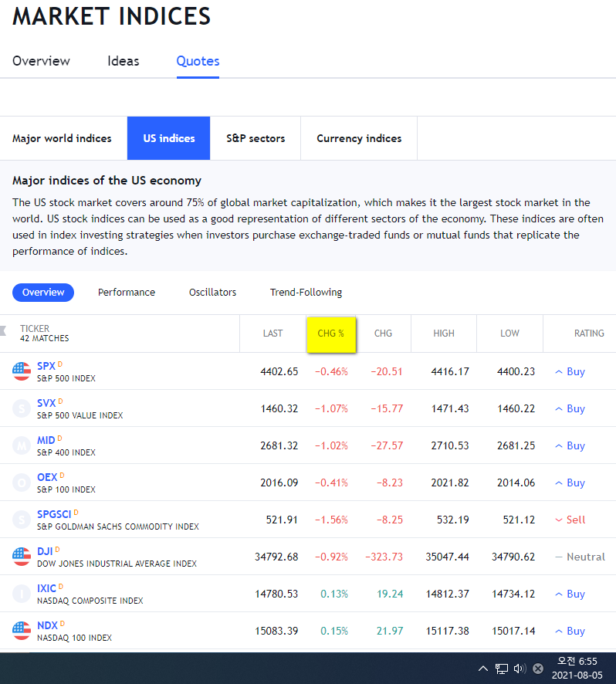Click the SPGSCI round logo icon
The width and height of the screenshot is (616, 684).
click(22, 520)
